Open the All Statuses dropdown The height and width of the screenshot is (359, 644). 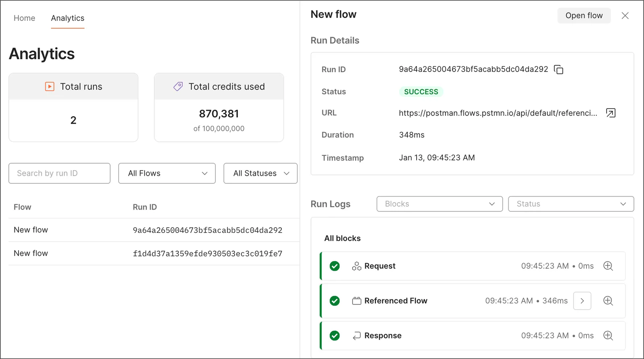[260, 173]
